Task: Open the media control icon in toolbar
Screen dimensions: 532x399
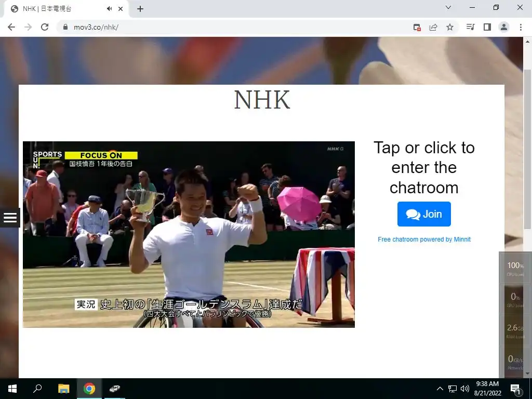Action: [x=471, y=27]
